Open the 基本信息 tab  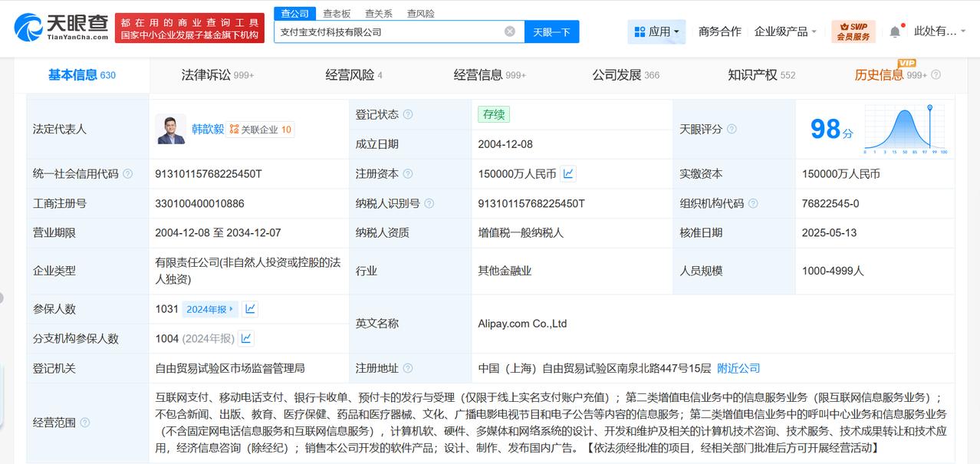pos(82,75)
